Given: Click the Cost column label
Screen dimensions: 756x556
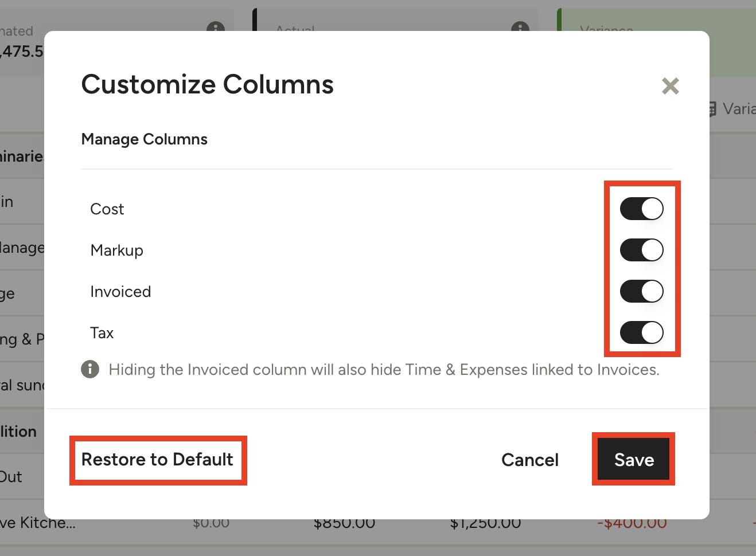Looking at the screenshot, I should pos(107,209).
